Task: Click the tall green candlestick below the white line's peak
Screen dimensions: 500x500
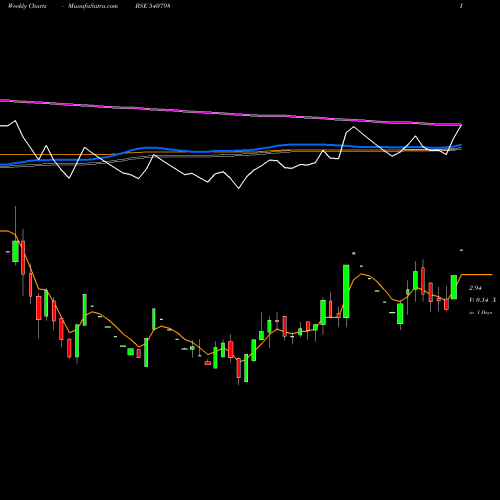Action: point(346,291)
